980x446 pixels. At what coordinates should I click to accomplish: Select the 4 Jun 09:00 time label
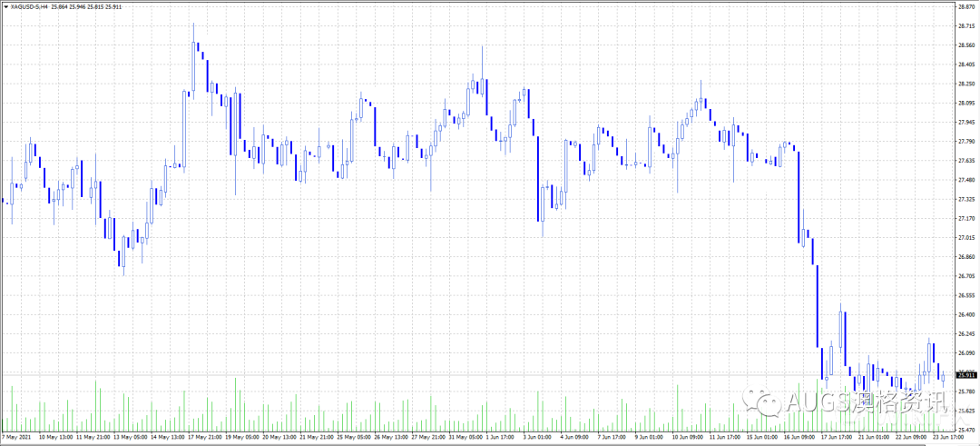(575, 436)
